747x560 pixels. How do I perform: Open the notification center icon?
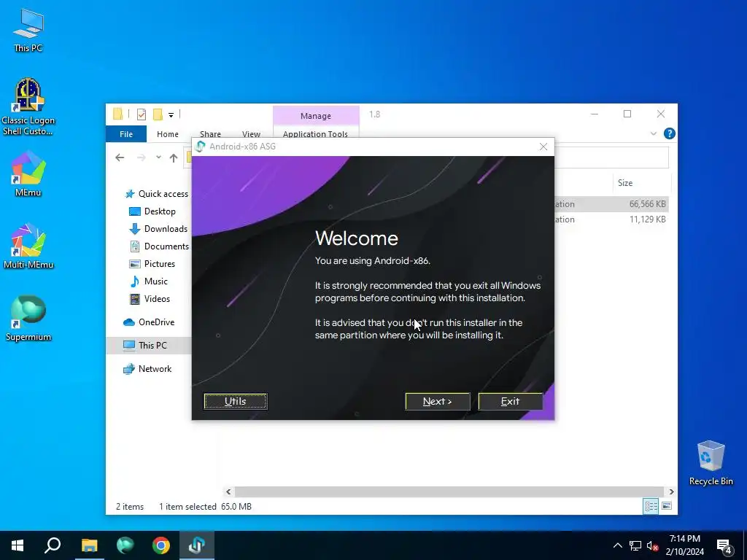(724, 546)
